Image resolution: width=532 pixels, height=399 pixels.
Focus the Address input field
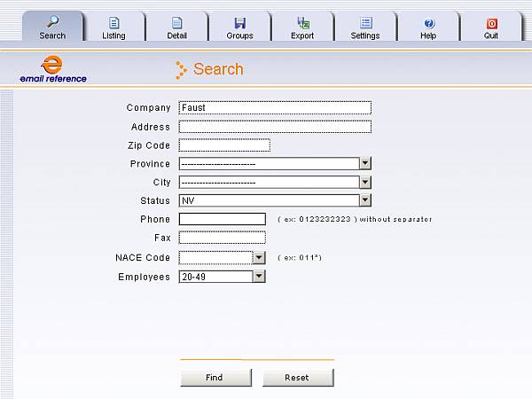[275, 127]
